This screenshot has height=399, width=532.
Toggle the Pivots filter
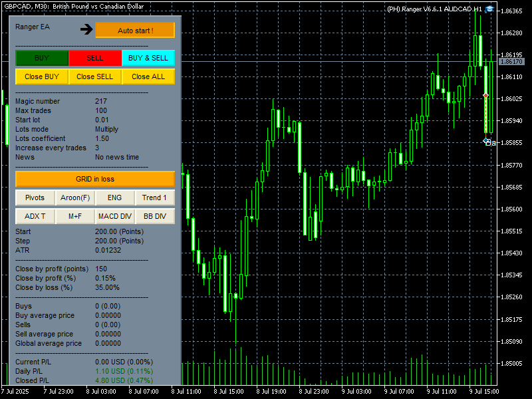pos(35,198)
